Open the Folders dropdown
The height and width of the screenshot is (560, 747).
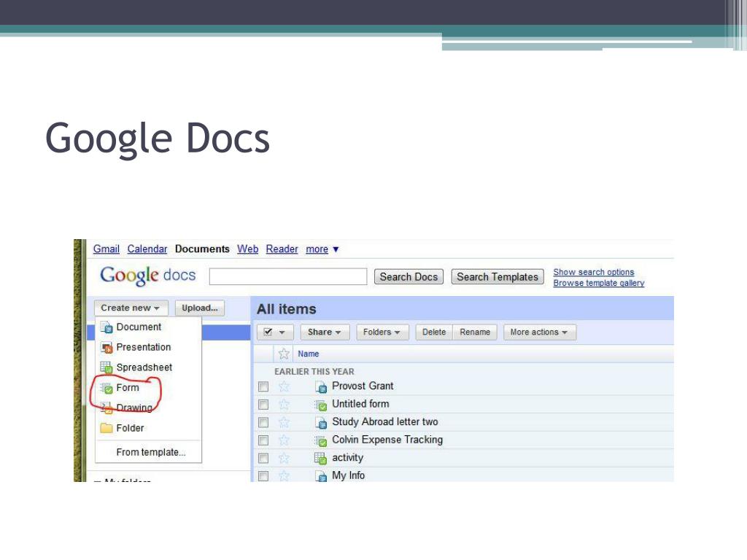(382, 332)
